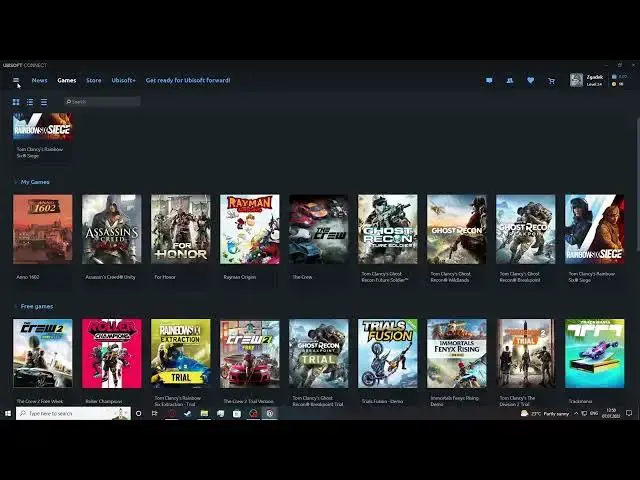This screenshot has width=640, height=480.
Task: Collapse the Free games section
Action: pos(16,307)
